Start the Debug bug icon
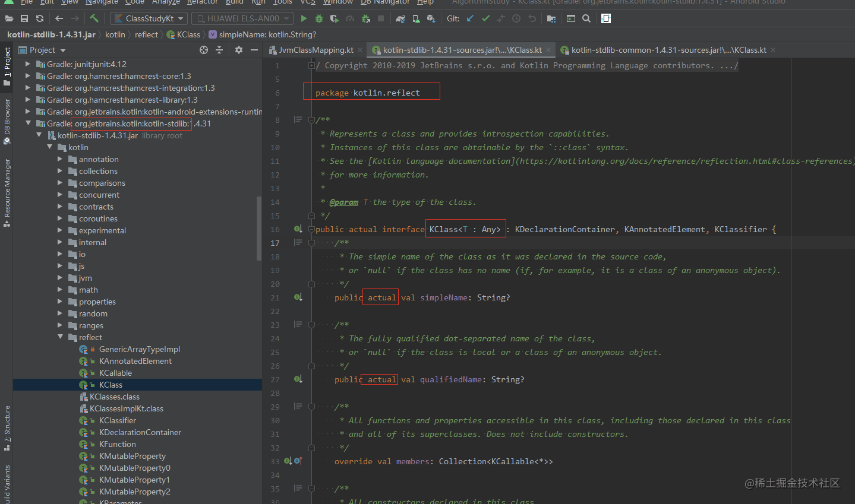The height and width of the screenshot is (504, 855). (x=319, y=18)
